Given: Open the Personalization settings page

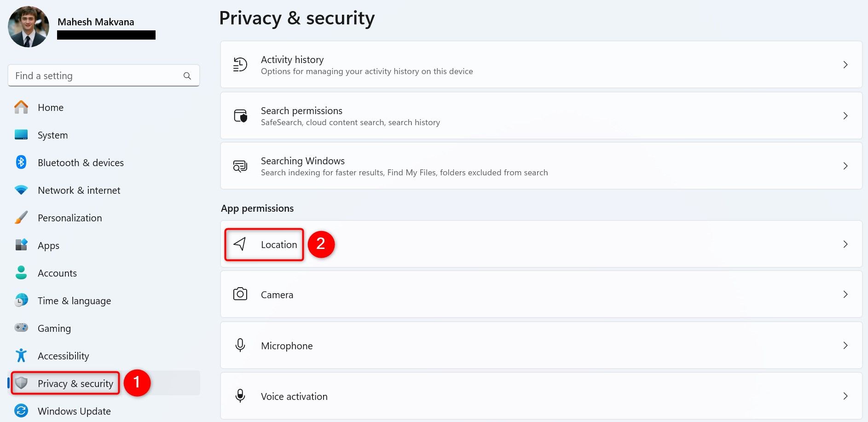Looking at the screenshot, I should pos(69,218).
